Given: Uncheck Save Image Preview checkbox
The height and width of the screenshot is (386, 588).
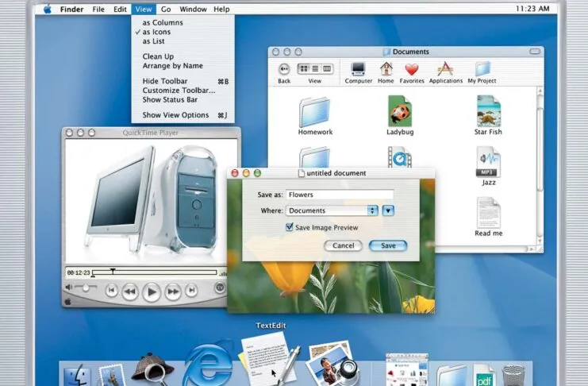Looking at the screenshot, I should tap(290, 227).
